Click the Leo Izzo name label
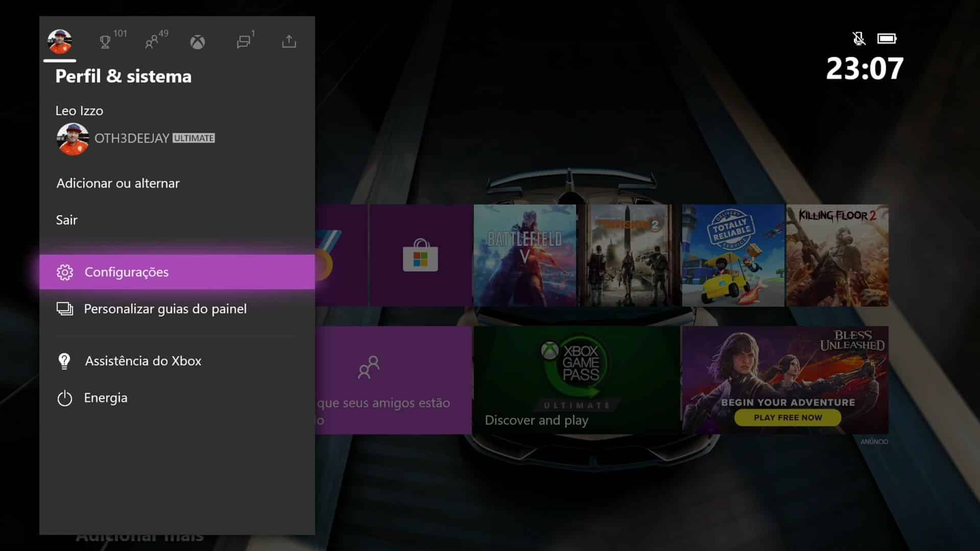Screen dimensions: 980x551 click(x=79, y=111)
